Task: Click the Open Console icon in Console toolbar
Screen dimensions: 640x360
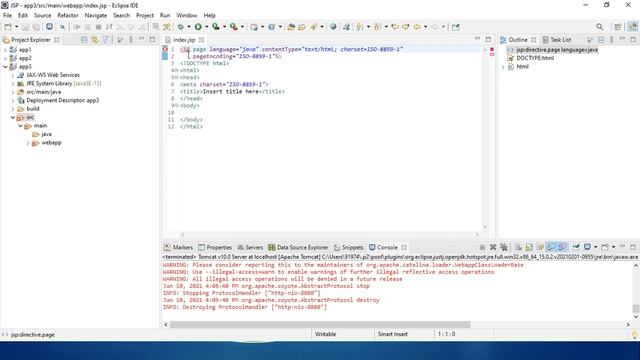Action: click(x=605, y=247)
